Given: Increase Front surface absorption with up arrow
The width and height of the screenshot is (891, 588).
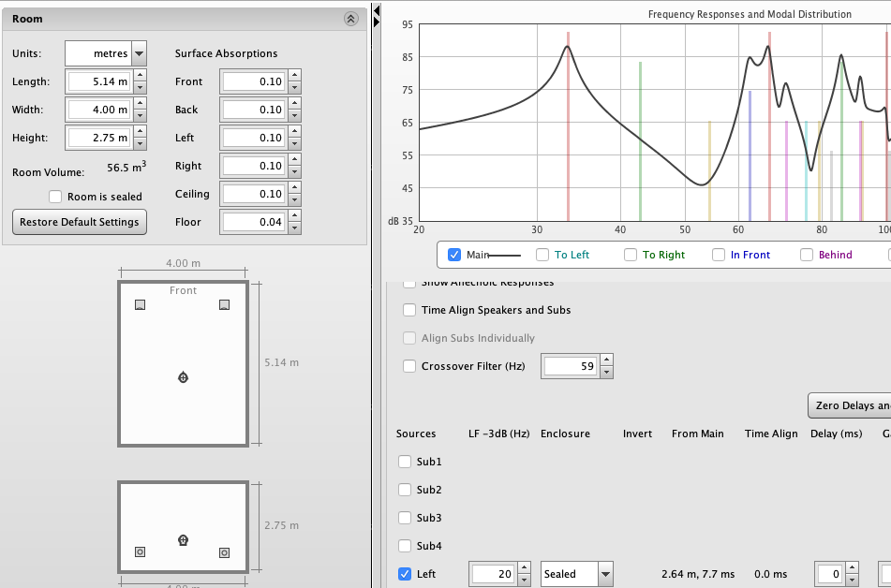Looking at the screenshot, I should (294, 76).
